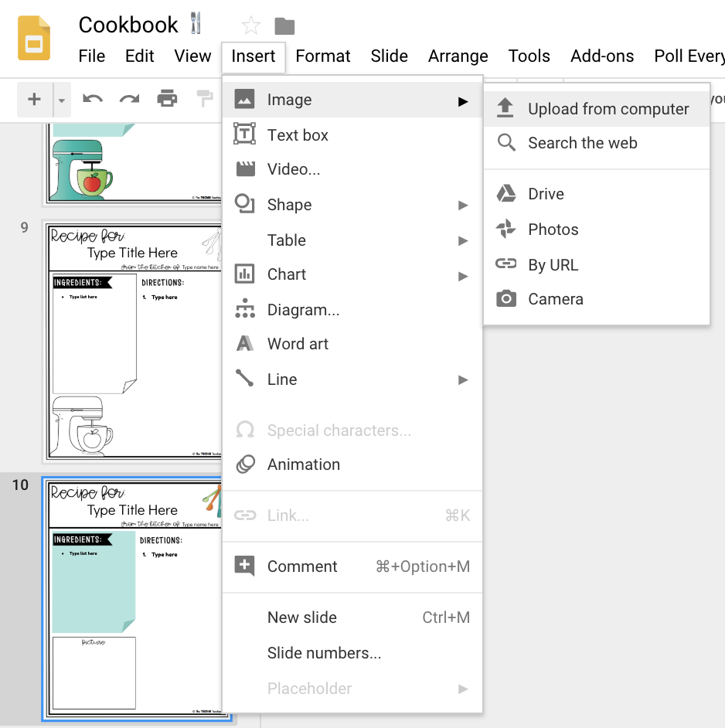
Task: Select the slide 9 thumbnail
Action: click(131, 341)
